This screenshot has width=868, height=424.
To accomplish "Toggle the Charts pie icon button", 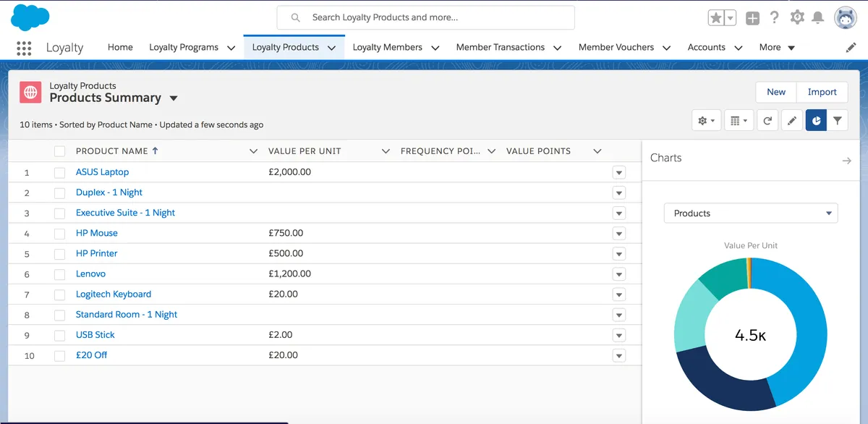I will coord(816,121).
